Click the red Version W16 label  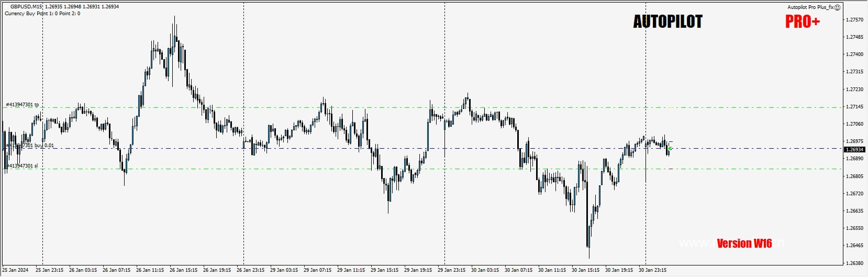[x=744, y=243]
